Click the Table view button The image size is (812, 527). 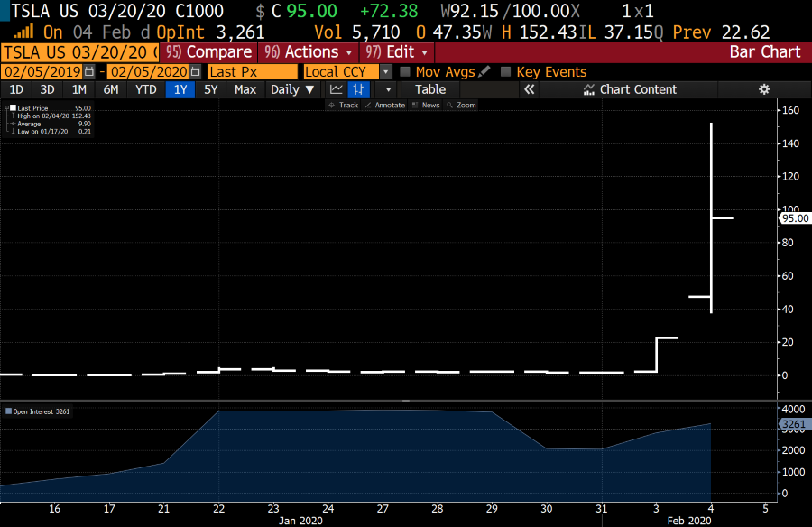(x=429, y=89)
